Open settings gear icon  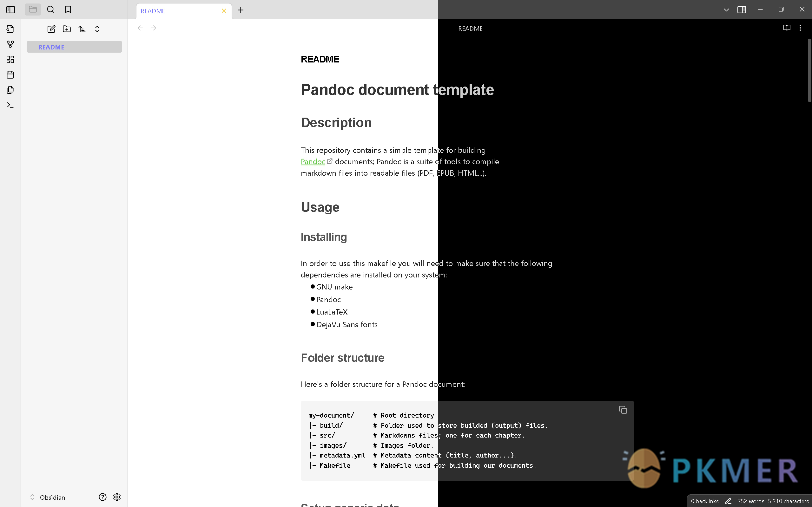click(117, 497)
